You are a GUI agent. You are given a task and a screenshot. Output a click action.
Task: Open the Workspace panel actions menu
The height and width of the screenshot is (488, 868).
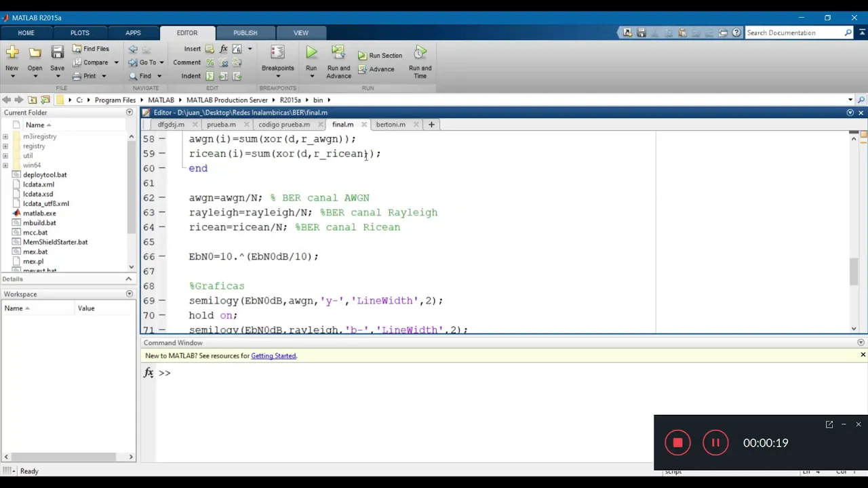tap(130, 294)
